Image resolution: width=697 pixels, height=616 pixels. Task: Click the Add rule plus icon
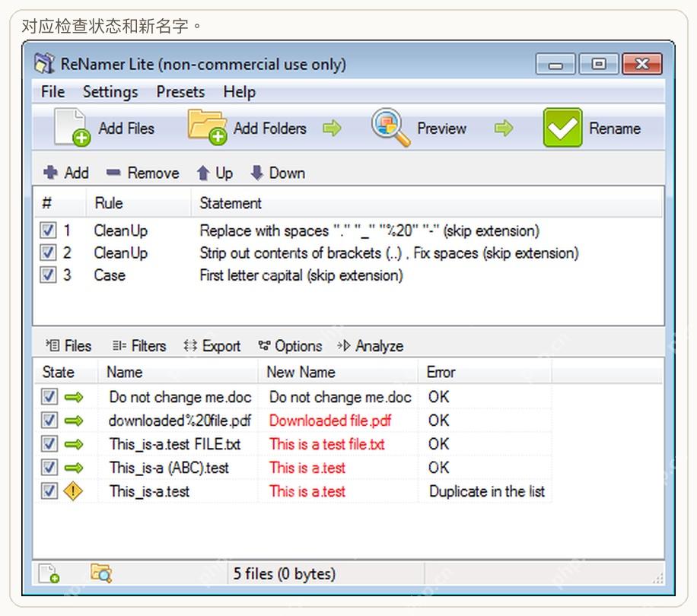pos(50,173)
